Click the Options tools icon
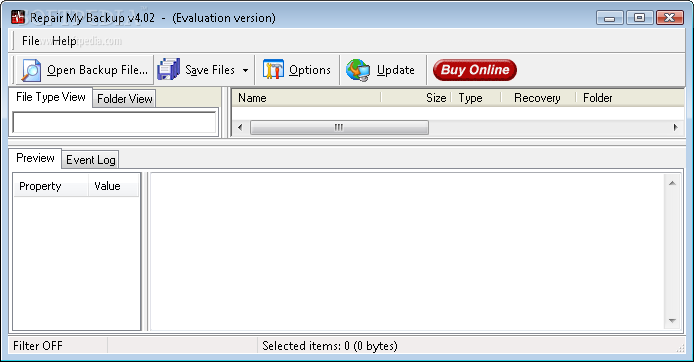Screen dimensions: 694x362 point(273,69)
